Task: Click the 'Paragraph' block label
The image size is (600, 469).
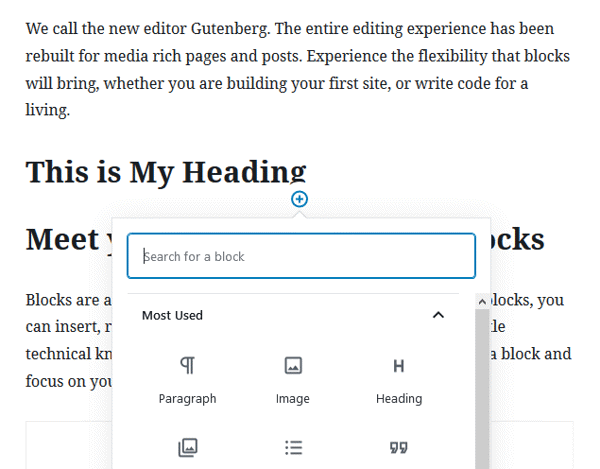Action: coord(188,399)
